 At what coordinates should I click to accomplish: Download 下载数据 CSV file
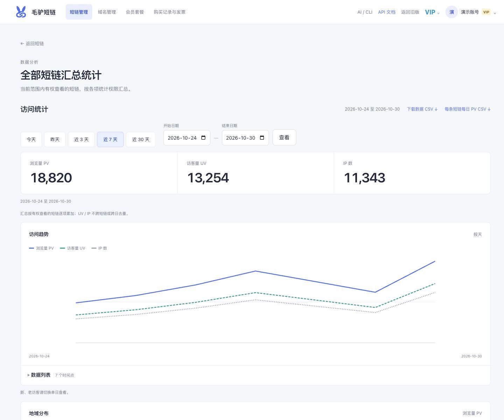(422, 109)
